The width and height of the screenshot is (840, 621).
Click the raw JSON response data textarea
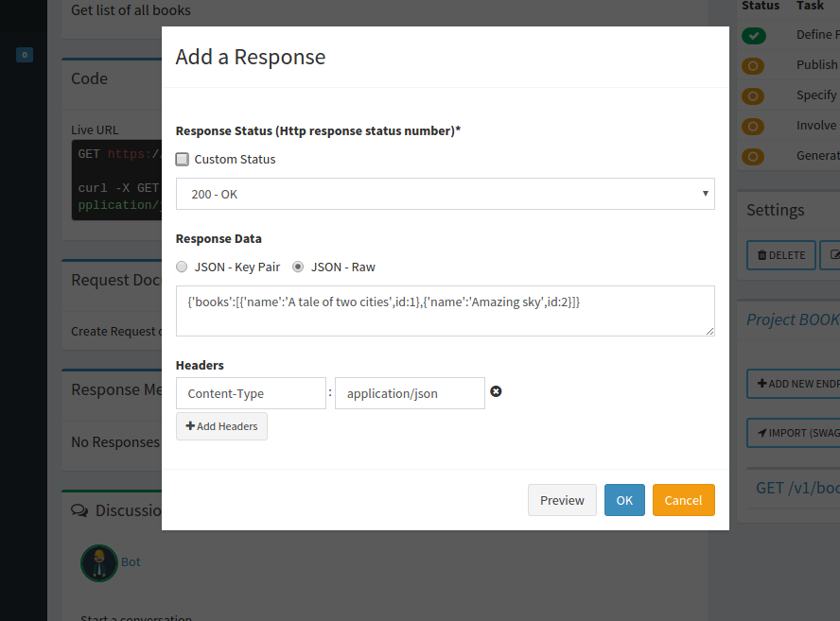tap(445, 311)
